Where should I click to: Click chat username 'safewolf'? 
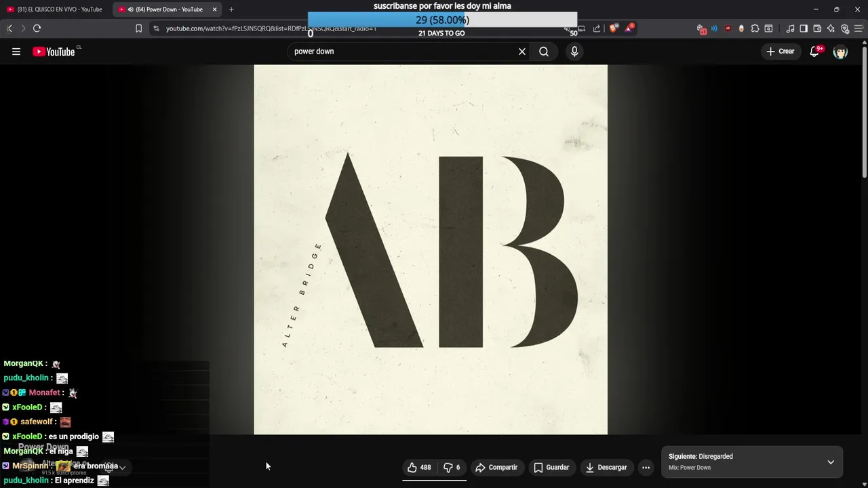pos(37,422)
